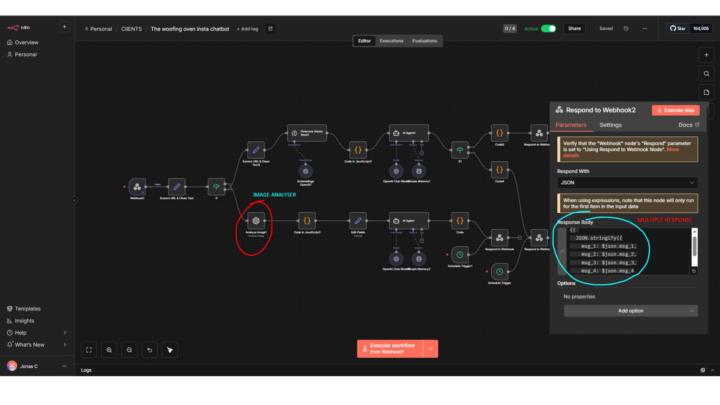This screenshot has width=720, height=405.
Task: Open the Logs panel at bottom
Action: pyautogui.click(x=86, y=370)
